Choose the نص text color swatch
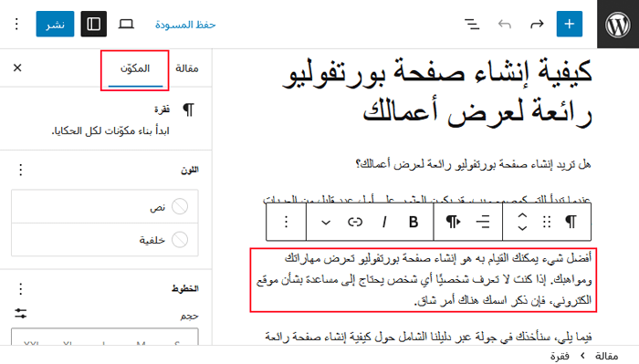The width and height of the screenshot is (639, 364). click(x=105, y=206)
